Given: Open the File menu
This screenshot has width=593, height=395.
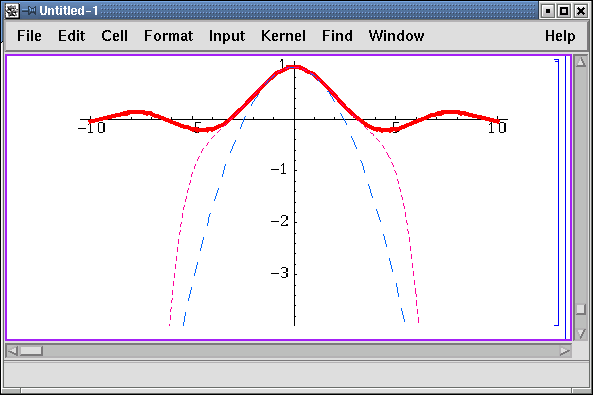Looking at the screenshot, I should click(29, 36).
